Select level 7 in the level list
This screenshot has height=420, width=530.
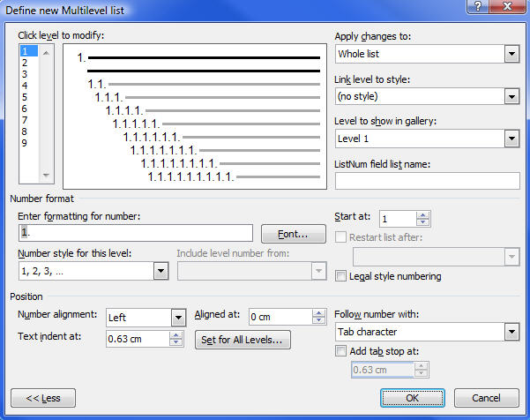29,120
